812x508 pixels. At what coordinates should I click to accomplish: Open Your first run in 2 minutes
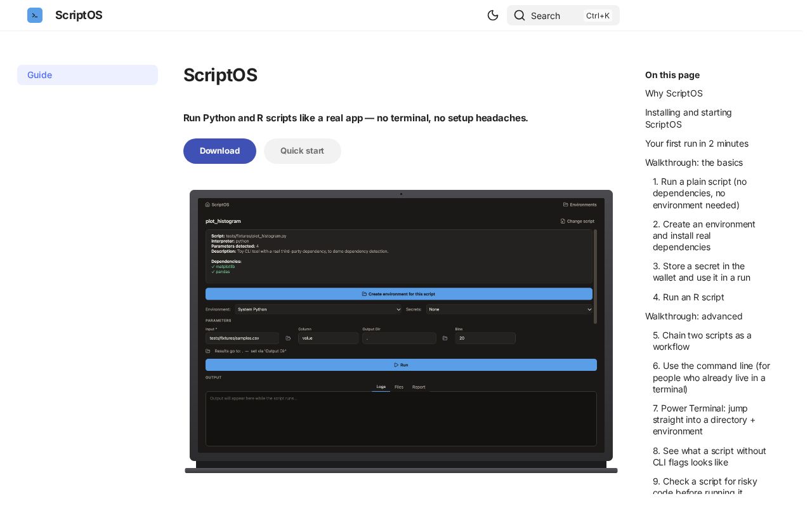(x=697, y=144)
